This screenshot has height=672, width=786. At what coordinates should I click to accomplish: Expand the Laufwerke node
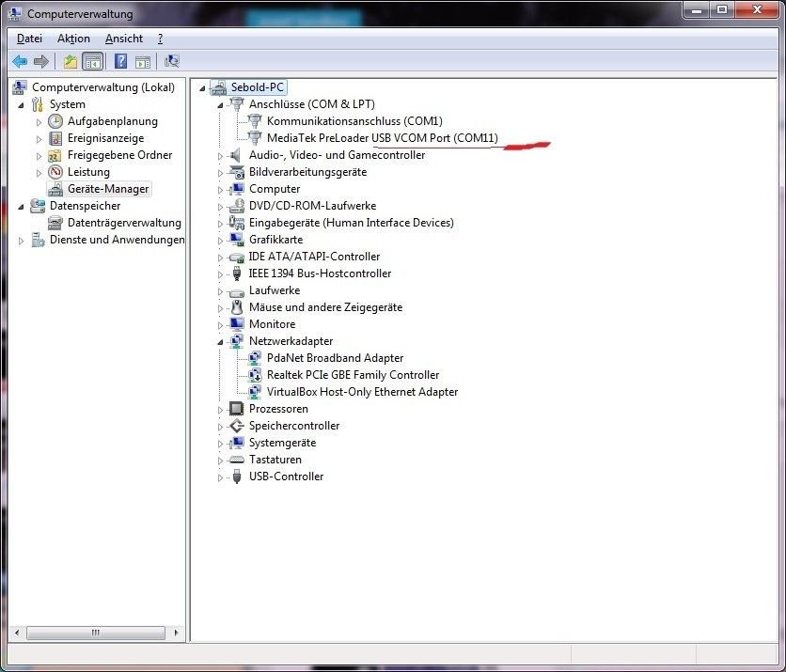pos(220,291)
